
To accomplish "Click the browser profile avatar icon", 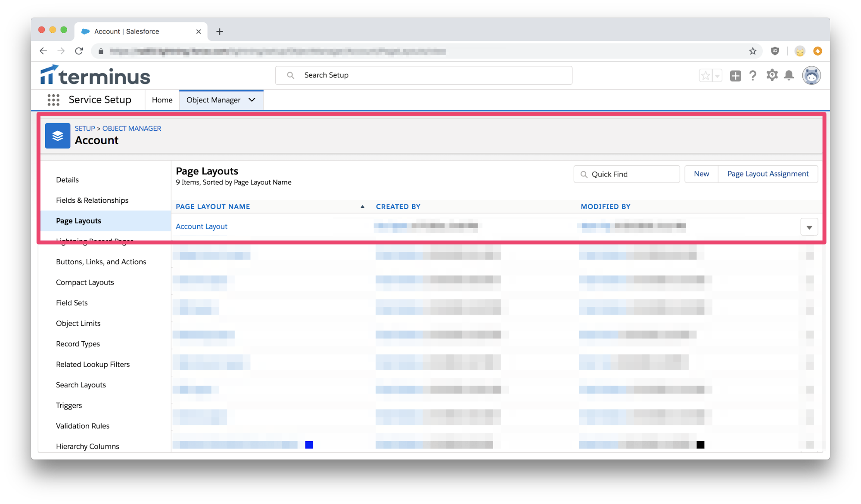I will pyautogui.click(x=800, y=51).
